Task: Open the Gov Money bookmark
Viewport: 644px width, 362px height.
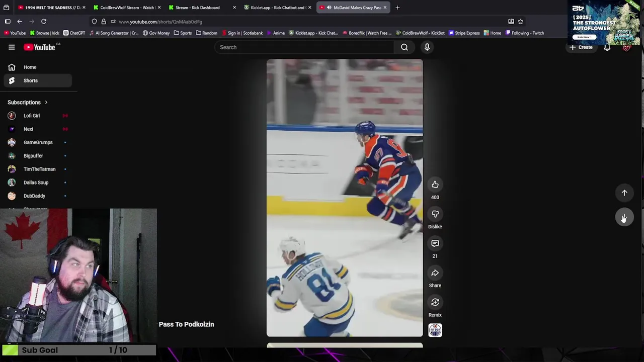Action: tap(156, 33)
